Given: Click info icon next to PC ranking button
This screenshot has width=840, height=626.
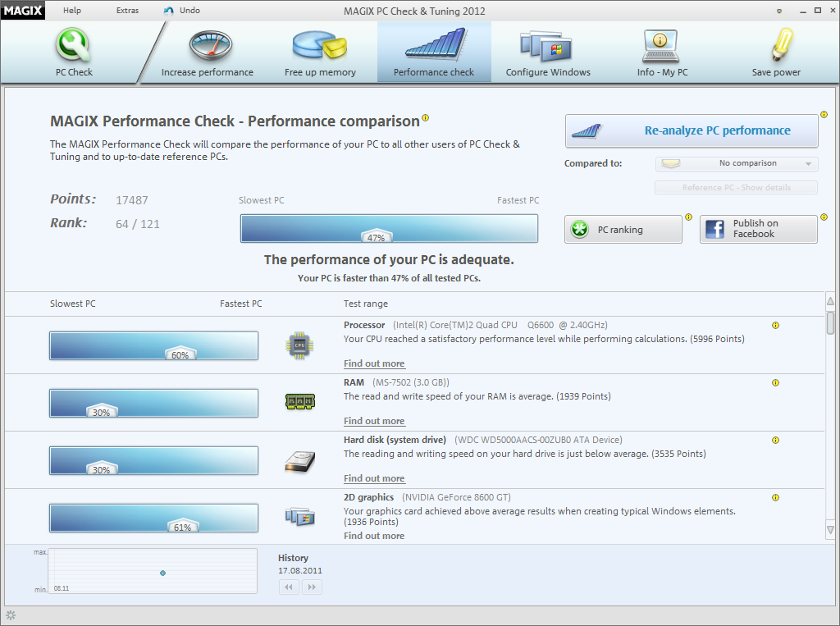Looking at the screenshot, I should (688, 217).
